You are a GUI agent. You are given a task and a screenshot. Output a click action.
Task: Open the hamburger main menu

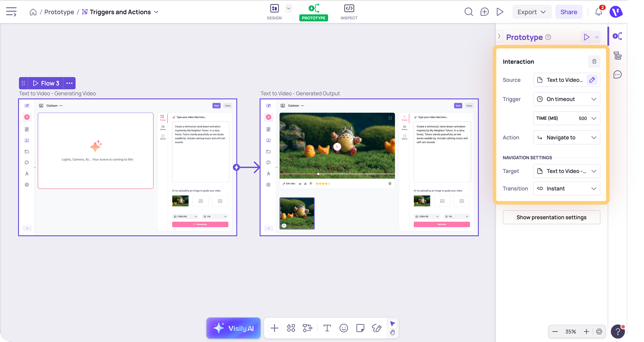11,12
